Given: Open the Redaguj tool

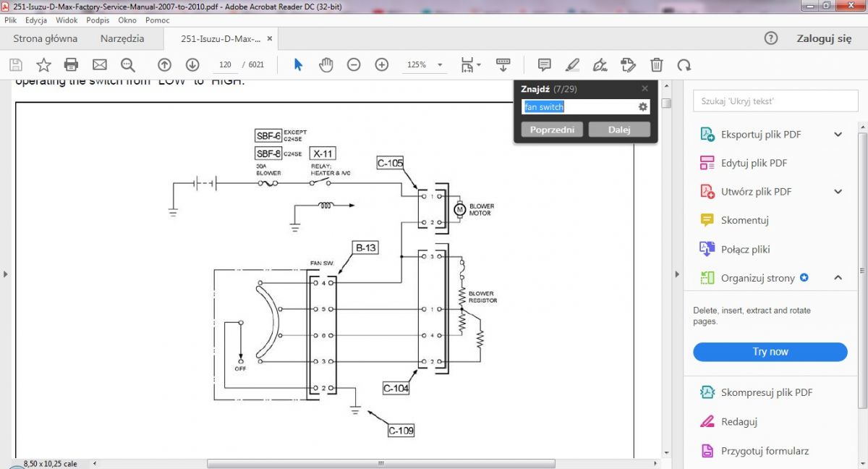Looking at the screenshot, I should pos(739,421).
